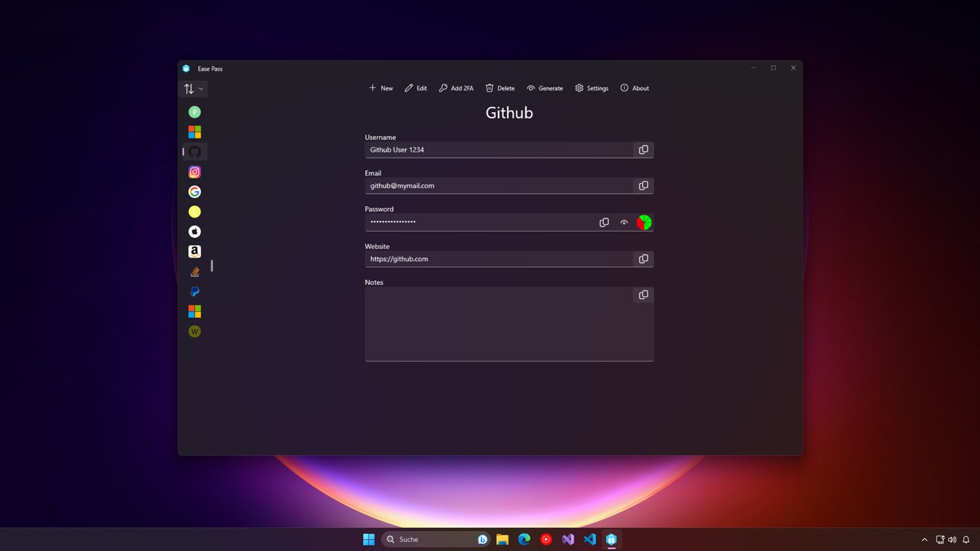Click the sidebar list scrollbar thumb

click(212, 266)
